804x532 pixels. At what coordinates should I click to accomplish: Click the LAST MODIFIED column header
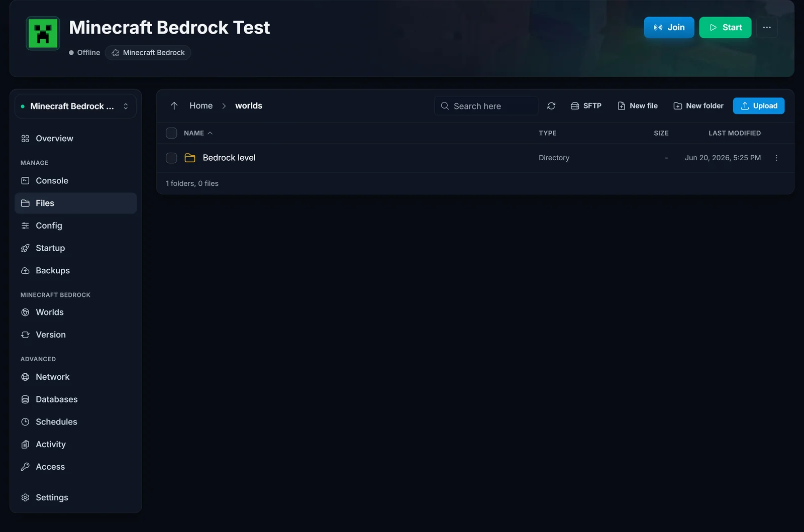[735, 133]
